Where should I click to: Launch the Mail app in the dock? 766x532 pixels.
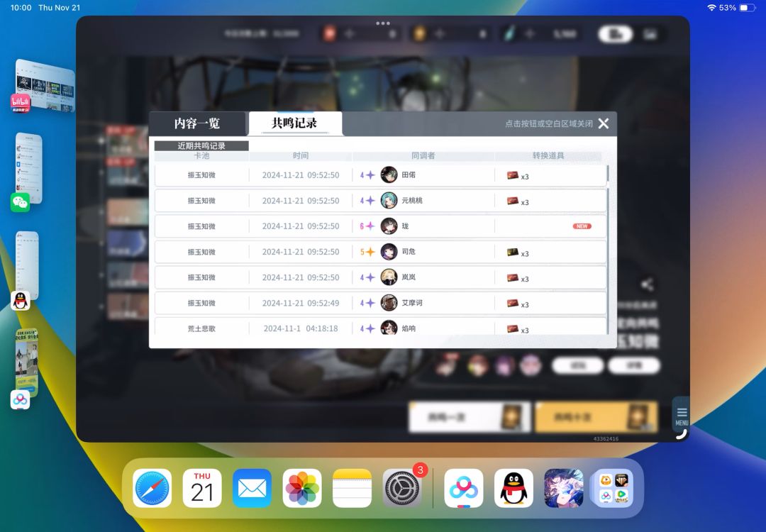[x=252, y=488]
